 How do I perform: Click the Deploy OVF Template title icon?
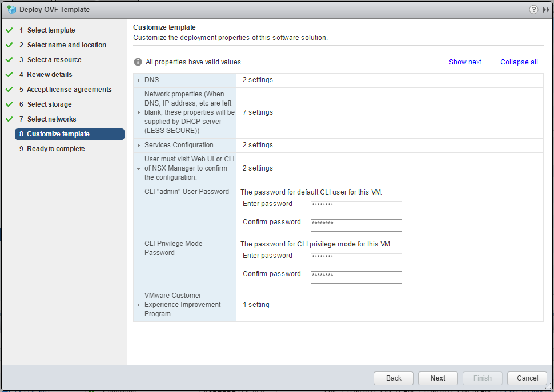11,10
